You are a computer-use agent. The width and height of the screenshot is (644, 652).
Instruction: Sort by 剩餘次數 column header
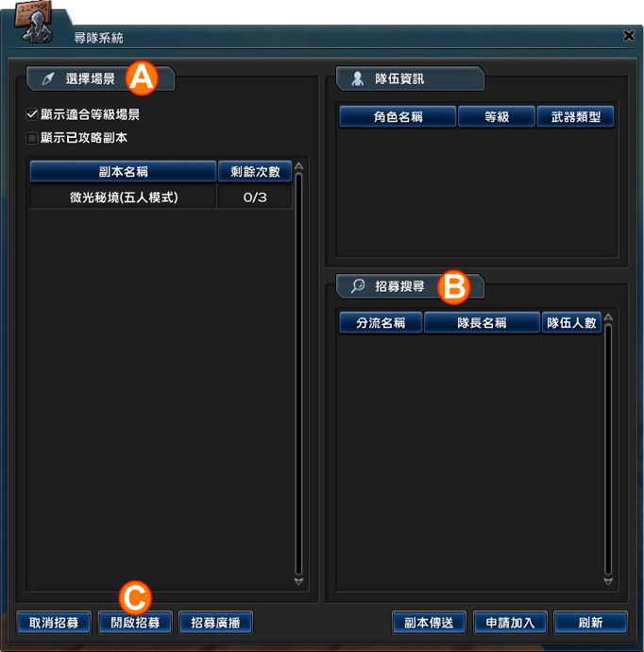pos(255,171)
